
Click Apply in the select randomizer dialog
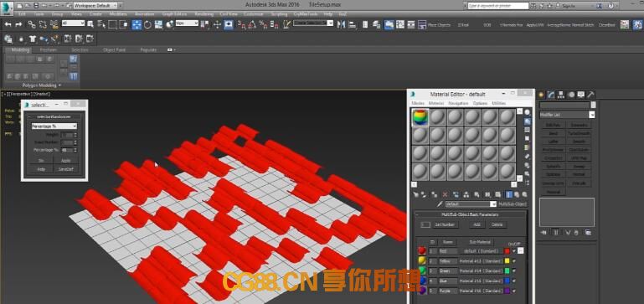(65, 161)
